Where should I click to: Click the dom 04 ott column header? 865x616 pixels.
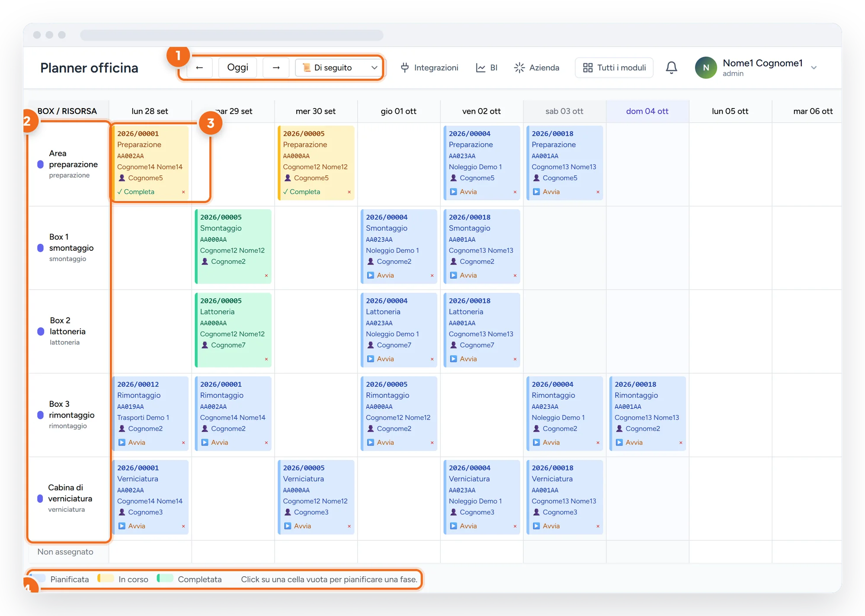(x=647, y=111)
